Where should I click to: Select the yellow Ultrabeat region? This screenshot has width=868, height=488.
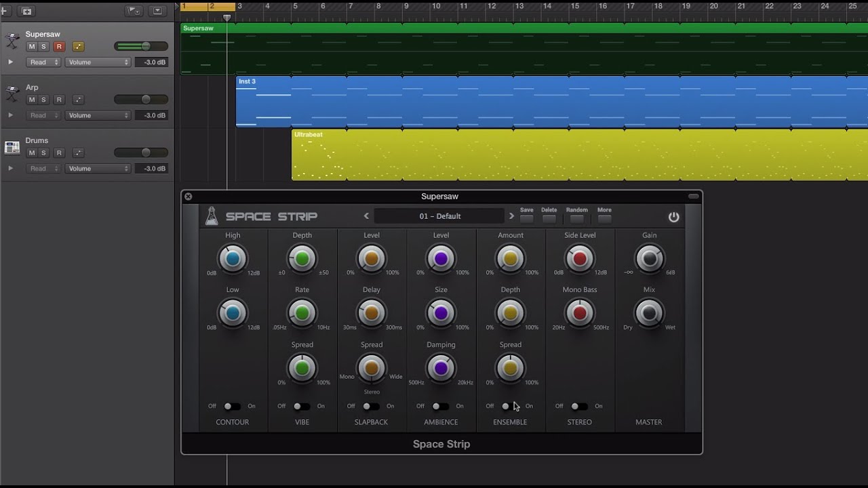580,155
